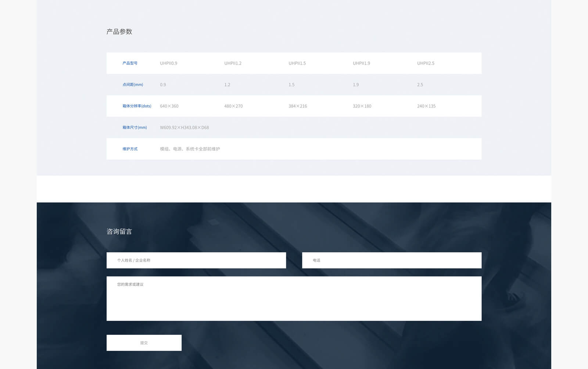Image resolution: width=588 pixels, height=369 pixels.
Task: Click the 维护方式 row label
Action: (x=130, y=149)
